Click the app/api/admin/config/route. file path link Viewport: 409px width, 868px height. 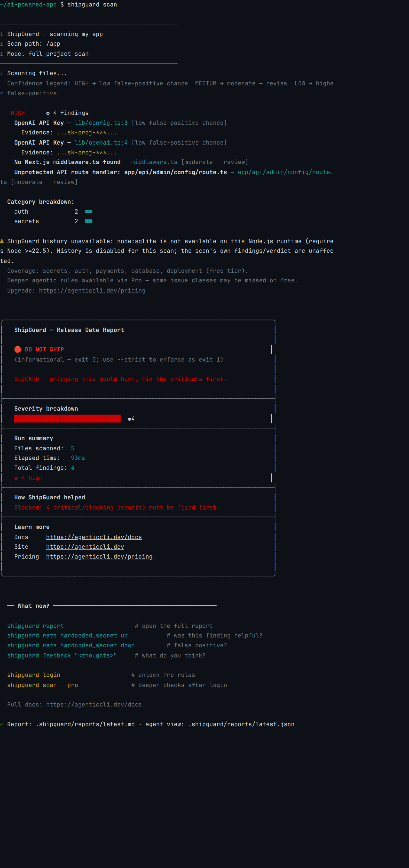(x=285, y=172)
